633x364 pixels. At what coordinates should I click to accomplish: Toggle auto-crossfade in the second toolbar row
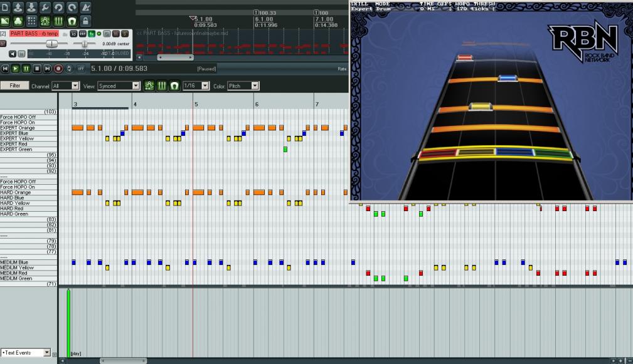coord(5,21)
